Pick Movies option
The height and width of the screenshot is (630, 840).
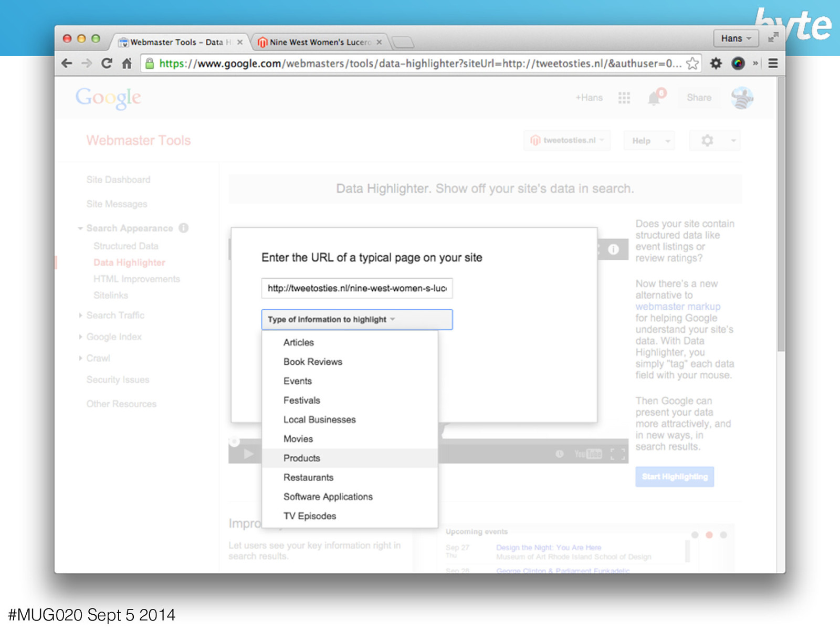point(350,439)
